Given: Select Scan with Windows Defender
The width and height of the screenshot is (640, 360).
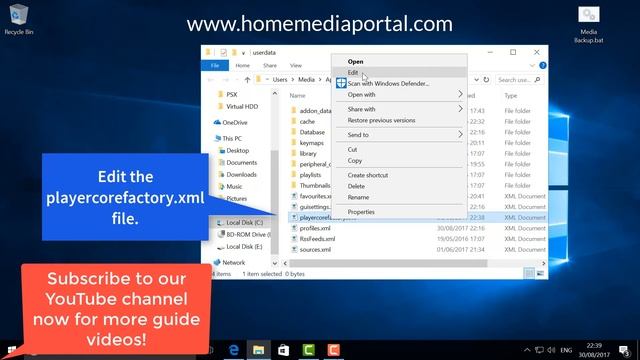Looking at the screenshot, I should tap(399, 83).
